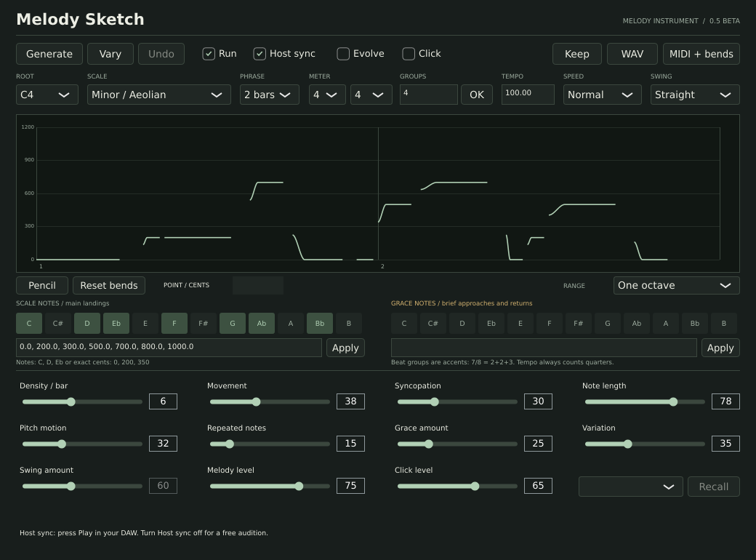
Task: Open the Scale Minor / Aeolian dropdown
Action: click(158, 95)
